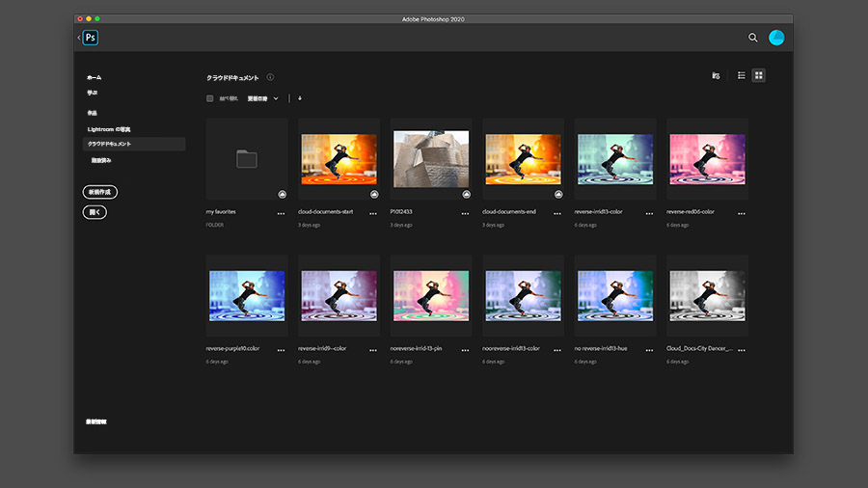
Task: Switch to list view layout
Action: pos(742,75)
